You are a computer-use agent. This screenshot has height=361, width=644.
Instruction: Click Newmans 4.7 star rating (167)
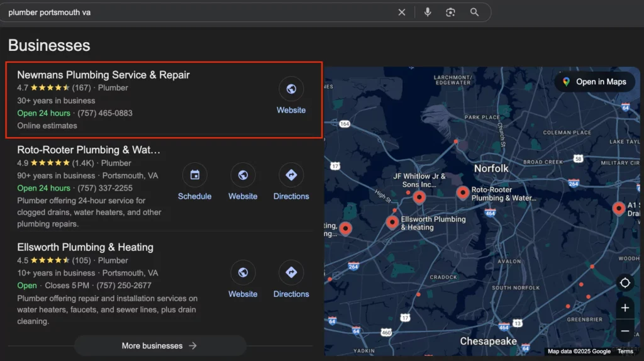tap(54, 87)
